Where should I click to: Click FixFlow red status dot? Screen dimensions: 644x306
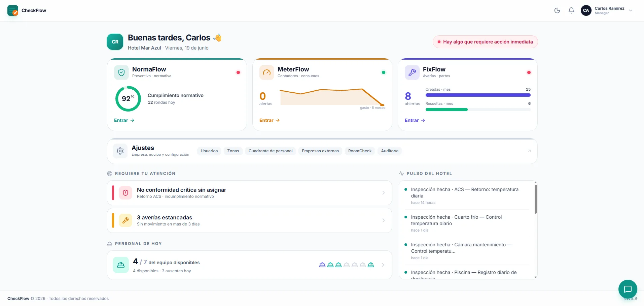(x=529, y=72)
